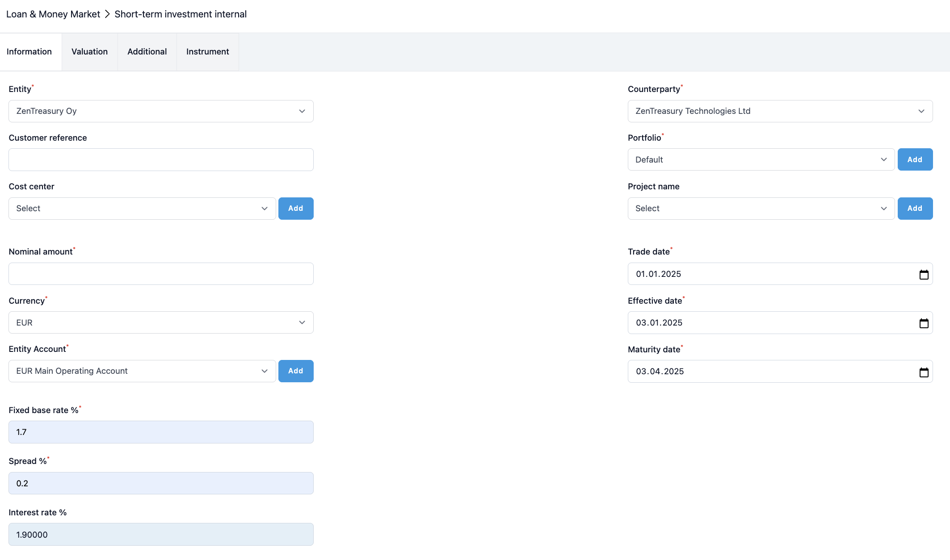This screenshot has height=560, width=950.
Task: Open the Trade date calendar picker icon
Action: tap(924, 274)
